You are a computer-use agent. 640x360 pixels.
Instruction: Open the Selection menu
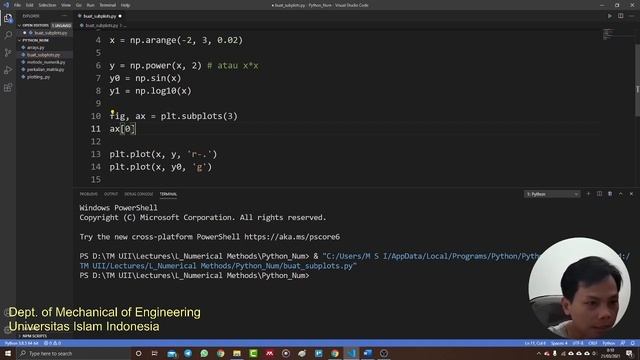coord(47,5)
